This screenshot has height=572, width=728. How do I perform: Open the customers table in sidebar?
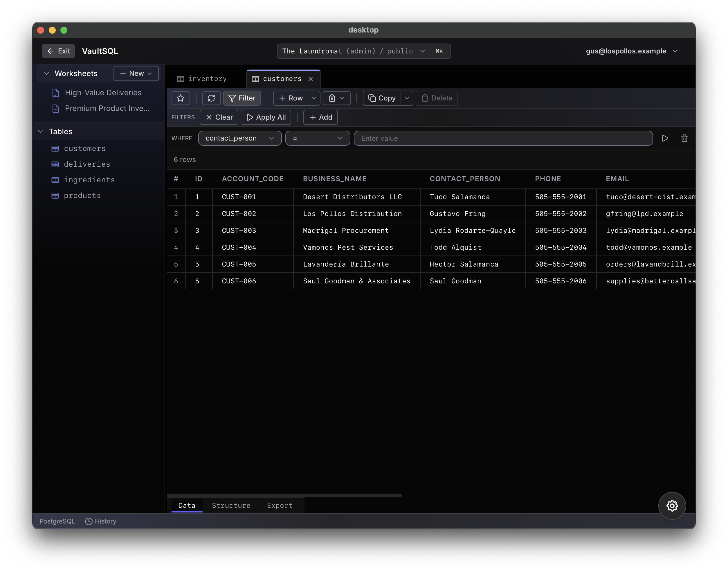click(x=85, y=148)
